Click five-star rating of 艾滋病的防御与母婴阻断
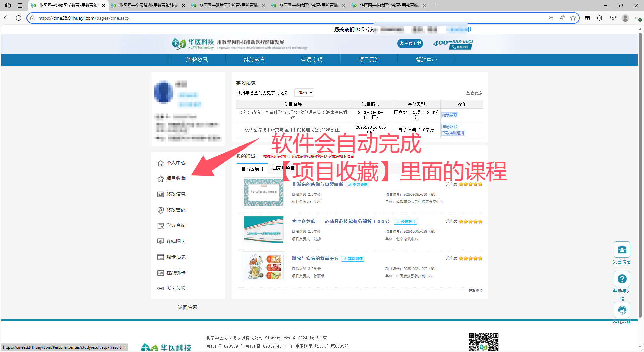Screen dimensions: 644x352 [x=471, y=184]
